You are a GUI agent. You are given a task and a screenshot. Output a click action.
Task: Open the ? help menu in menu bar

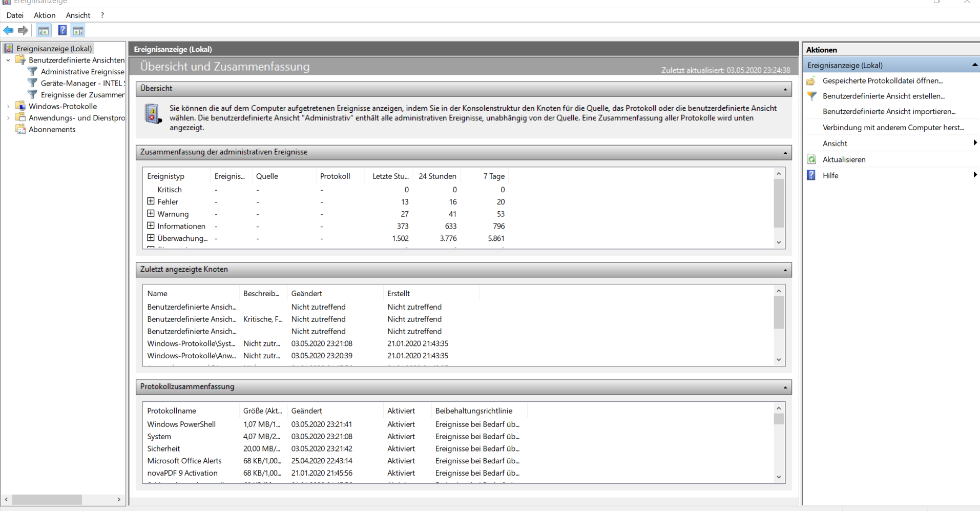point(102,15)
